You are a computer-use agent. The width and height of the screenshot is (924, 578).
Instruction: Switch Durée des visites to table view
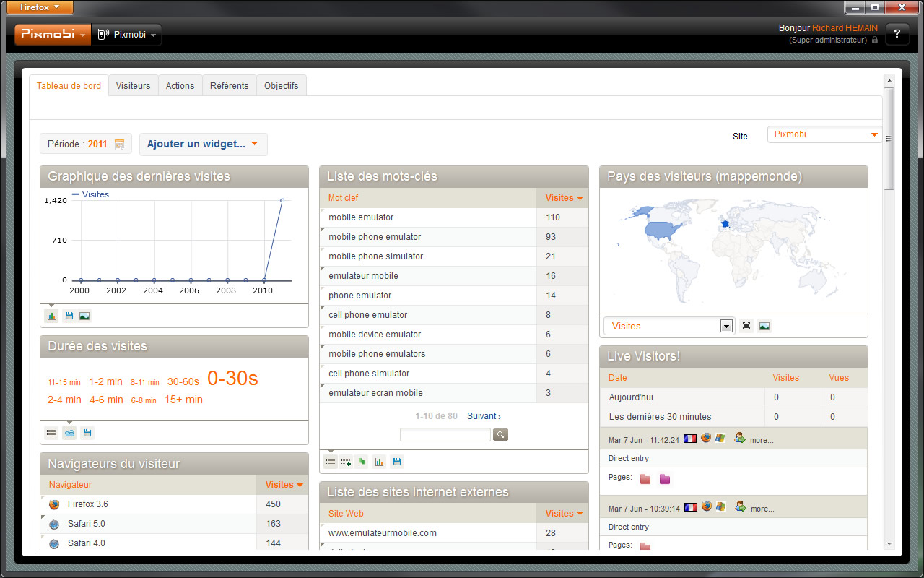(x=51, y=433)
